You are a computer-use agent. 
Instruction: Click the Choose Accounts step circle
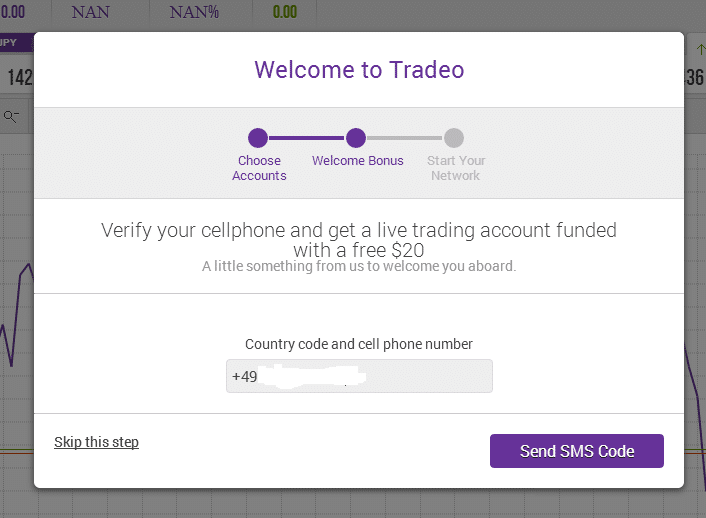[x=258, y=138]
